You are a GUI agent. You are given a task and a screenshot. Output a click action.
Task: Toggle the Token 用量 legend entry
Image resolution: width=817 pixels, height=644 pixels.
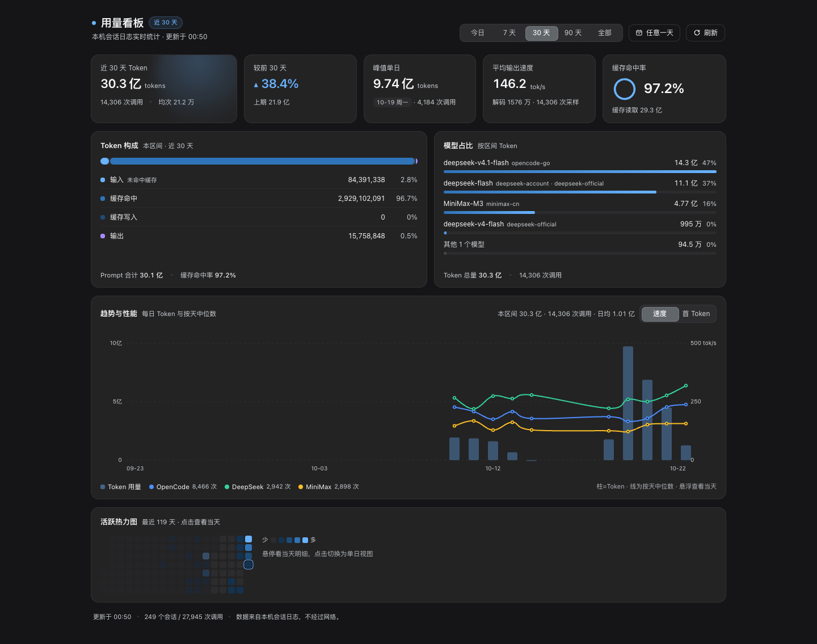click(121, 487)
